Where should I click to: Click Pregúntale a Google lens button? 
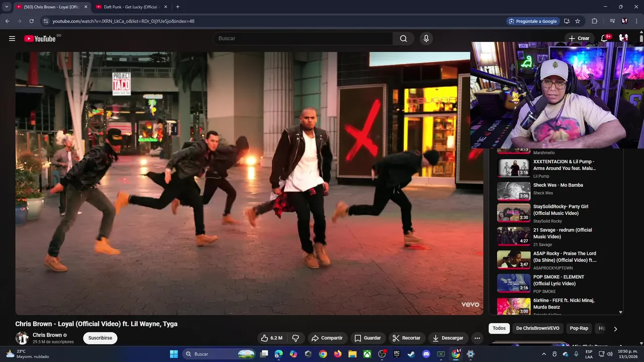(533, 21)
